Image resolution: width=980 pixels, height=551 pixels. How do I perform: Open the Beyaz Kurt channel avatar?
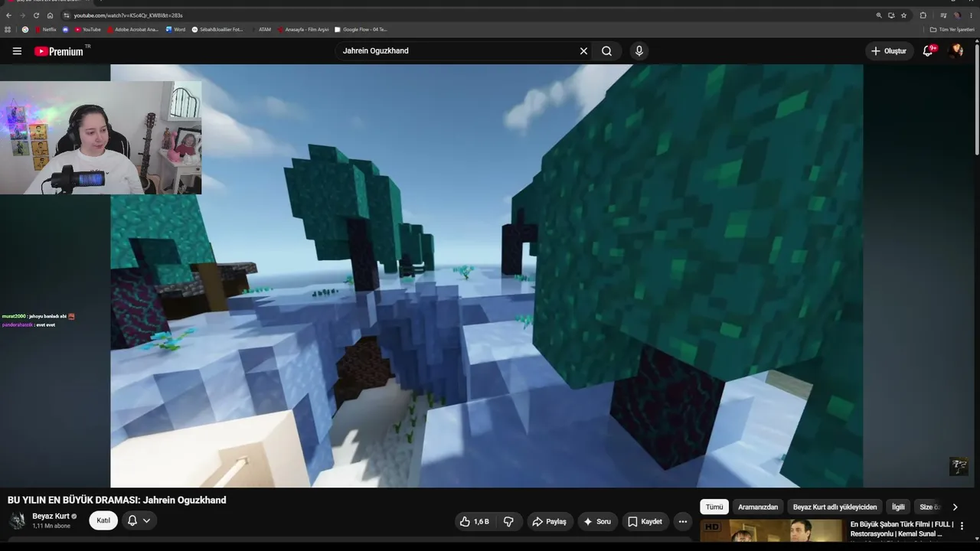(17, 521)
